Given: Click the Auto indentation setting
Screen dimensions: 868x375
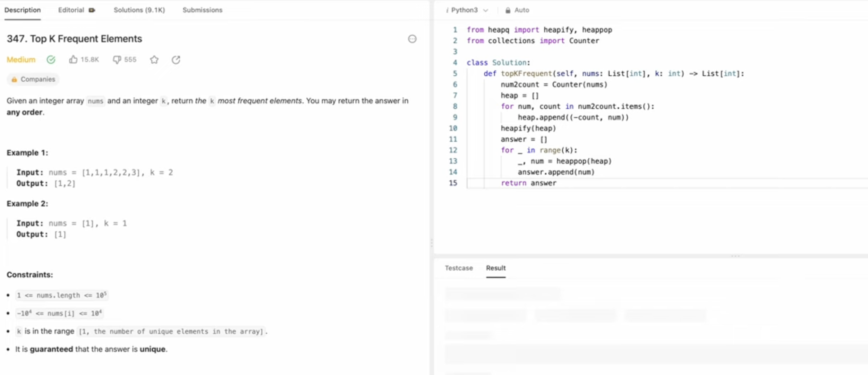Looking at the screenshot, I should point(521,10).
